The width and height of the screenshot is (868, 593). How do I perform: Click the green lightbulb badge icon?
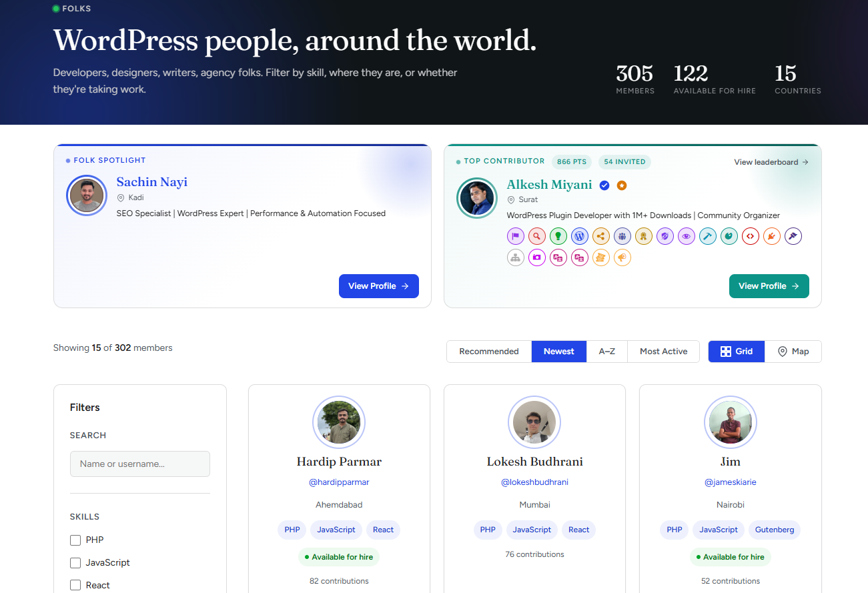558,236
